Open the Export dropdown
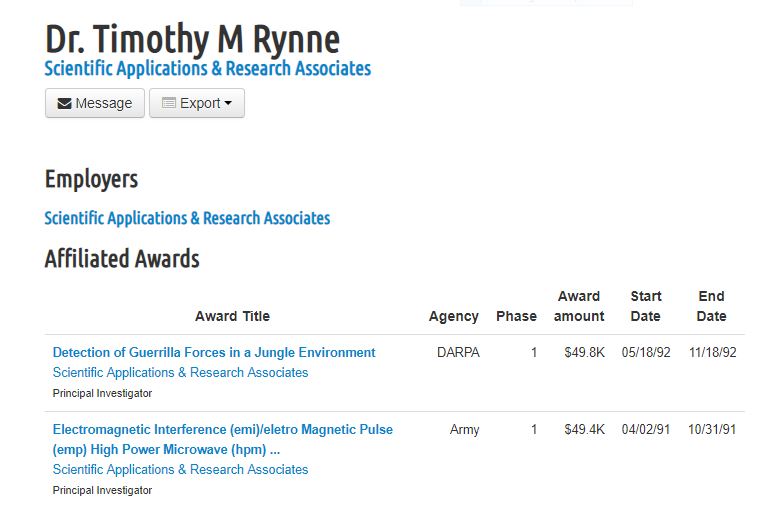This screenshot has height=526, width=779. click(197, 103)
